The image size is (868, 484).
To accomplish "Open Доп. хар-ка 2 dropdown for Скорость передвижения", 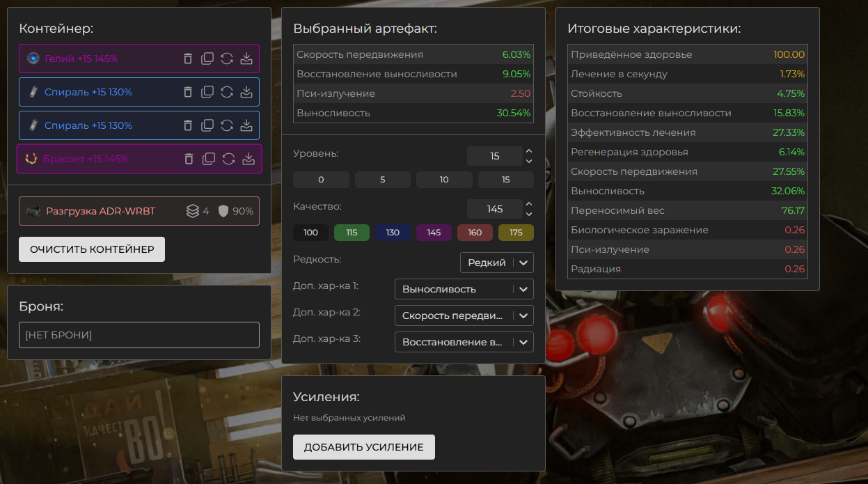I will [464, 315].
